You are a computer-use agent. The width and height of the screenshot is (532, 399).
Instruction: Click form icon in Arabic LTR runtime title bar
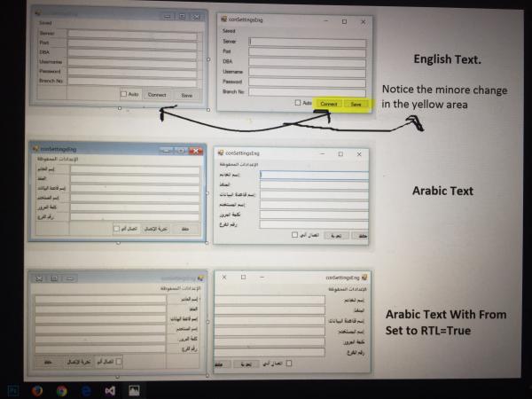click(x=221, y=153)
